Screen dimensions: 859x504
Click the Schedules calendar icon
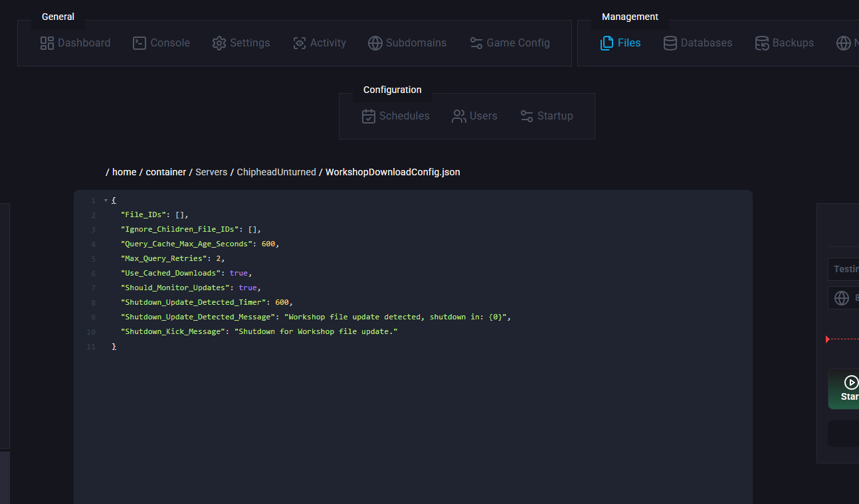tap(369, 116)
